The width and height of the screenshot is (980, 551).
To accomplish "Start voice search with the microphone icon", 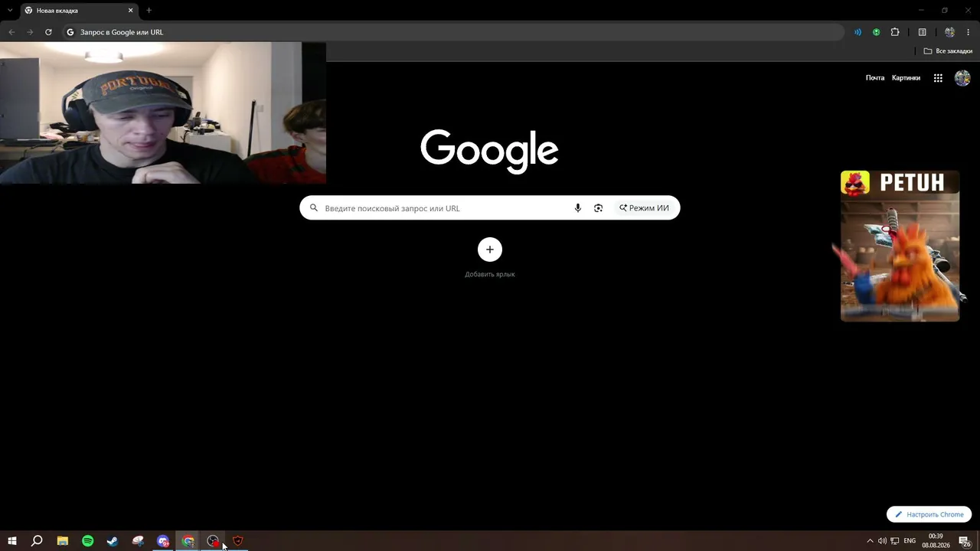I will click(578, 208).
